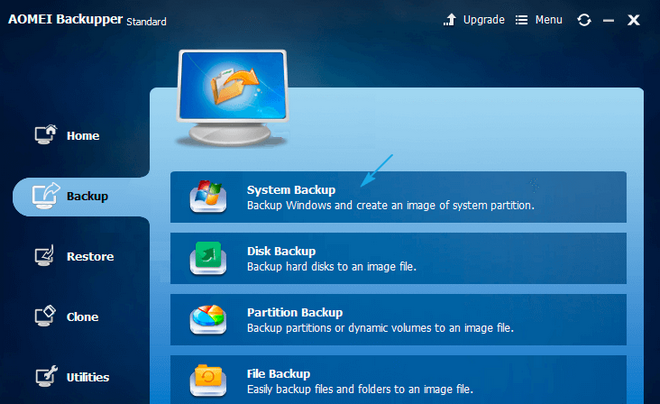Click the Restore monitor icon
The image size is (660, 404).
(45, 255)
